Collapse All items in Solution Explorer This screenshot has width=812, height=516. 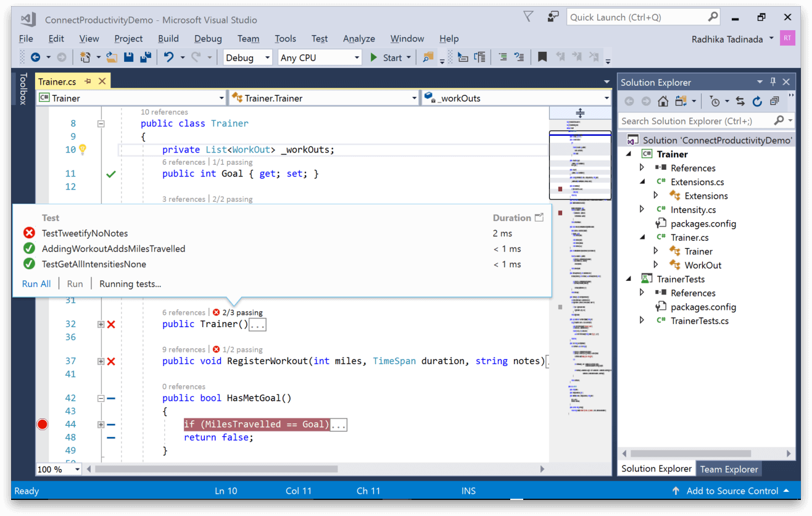[x=776, y=102]
